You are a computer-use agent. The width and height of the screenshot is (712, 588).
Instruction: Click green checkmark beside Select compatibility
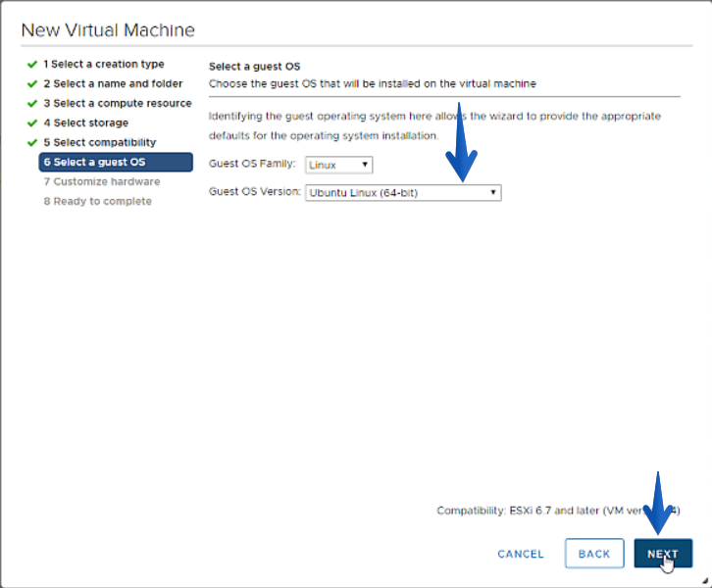[x=32, y=142]
